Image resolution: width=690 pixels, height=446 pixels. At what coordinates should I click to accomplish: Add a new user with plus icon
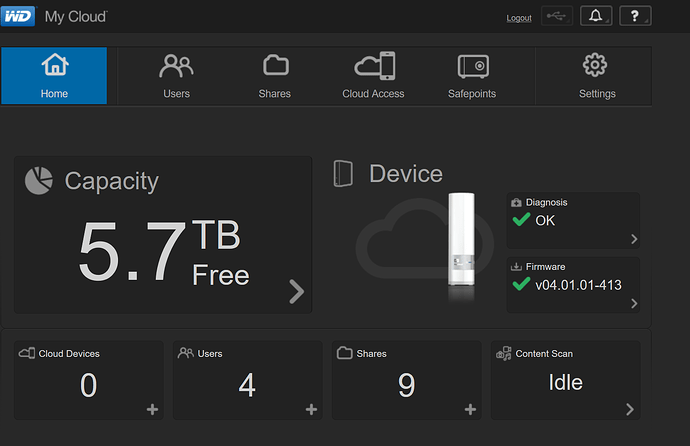point(311,409)
